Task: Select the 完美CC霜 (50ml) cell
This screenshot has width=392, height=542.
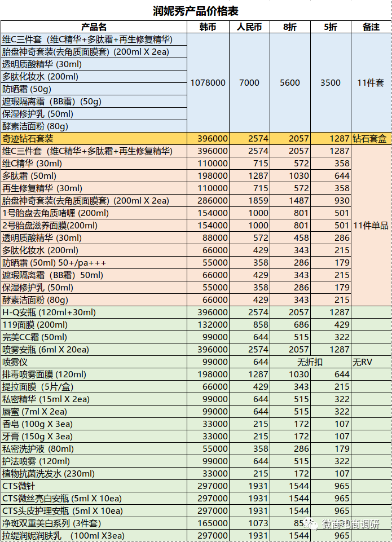Action: coord(94,337)
